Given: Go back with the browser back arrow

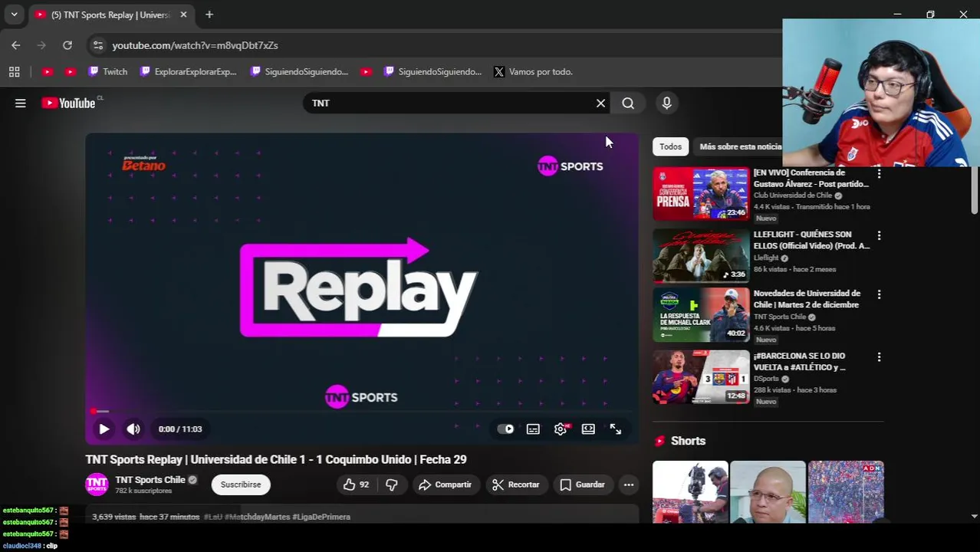Looking at the screenshot, I should pos(16,45).
